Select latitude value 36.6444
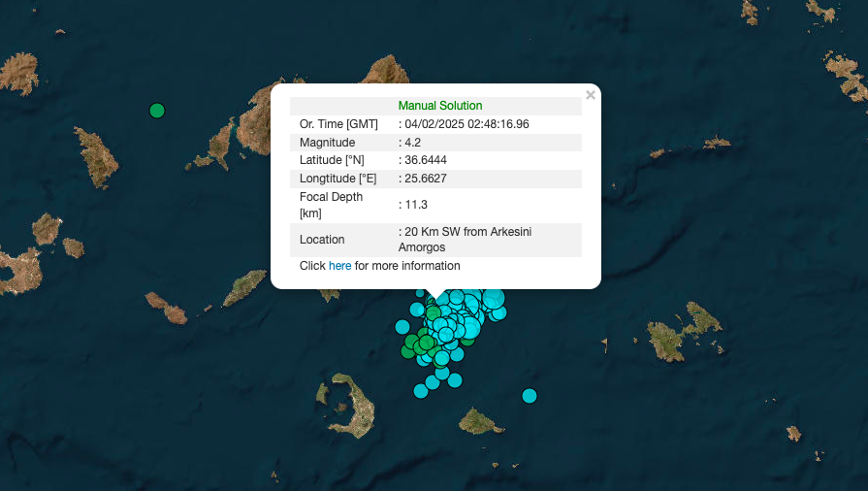 (x=426, y=160)
